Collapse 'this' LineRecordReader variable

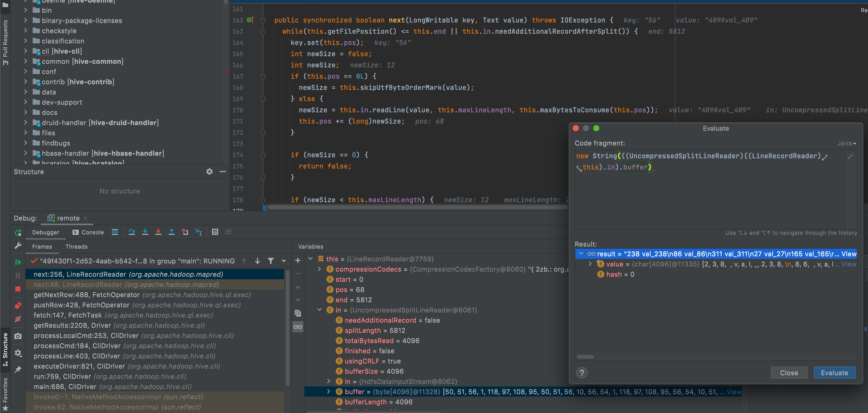pyautogui.click(x=310, y=259)
